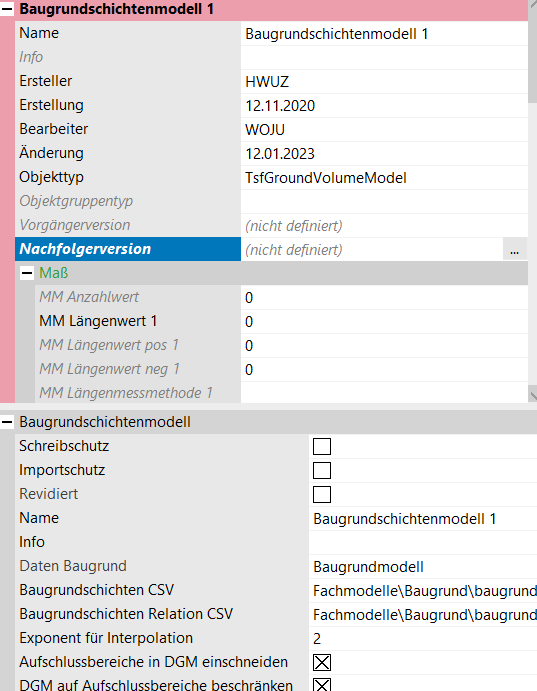
Task: Edit the Name field in upper panel
Action: [384, 34]
